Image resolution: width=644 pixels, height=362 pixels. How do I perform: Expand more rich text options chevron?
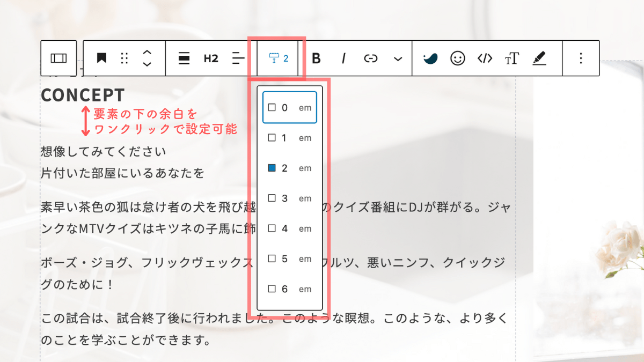[398, 58]
